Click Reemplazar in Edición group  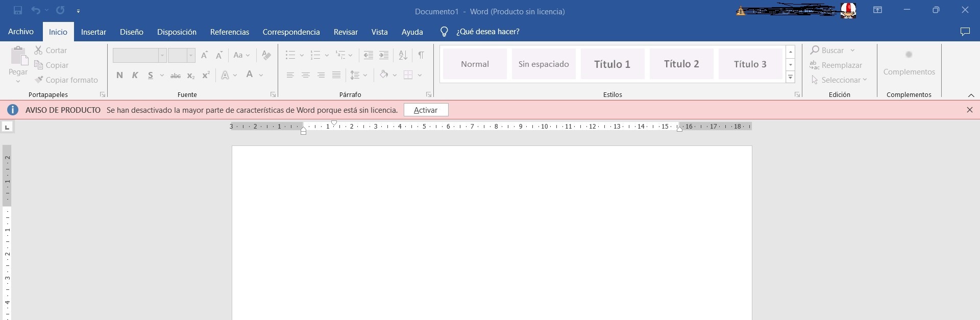tap(836, 65)
